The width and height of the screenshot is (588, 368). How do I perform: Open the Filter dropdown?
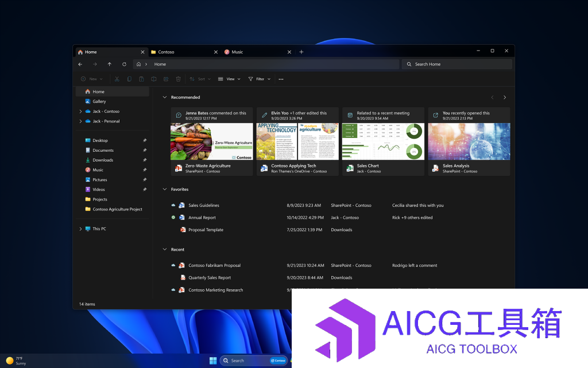click(x=260, y=79)
